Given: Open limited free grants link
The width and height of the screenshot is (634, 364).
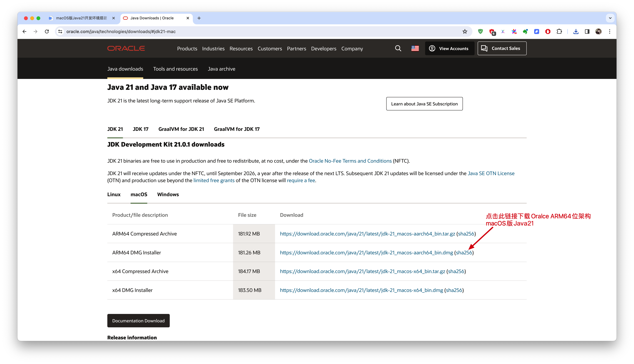Looking at the screenshot, I should (214, 180).
